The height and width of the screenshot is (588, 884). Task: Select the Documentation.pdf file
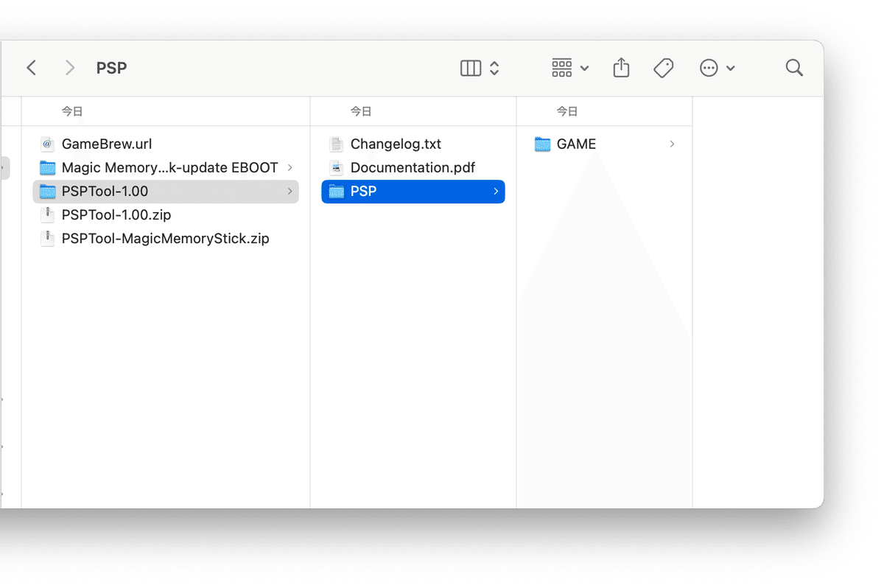(x=413, y=168)
